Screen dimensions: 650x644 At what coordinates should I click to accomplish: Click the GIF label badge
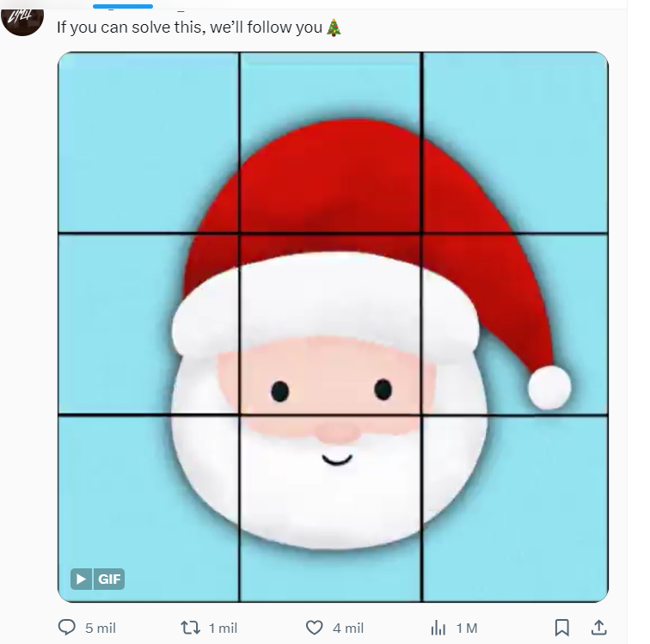(109, 579)
